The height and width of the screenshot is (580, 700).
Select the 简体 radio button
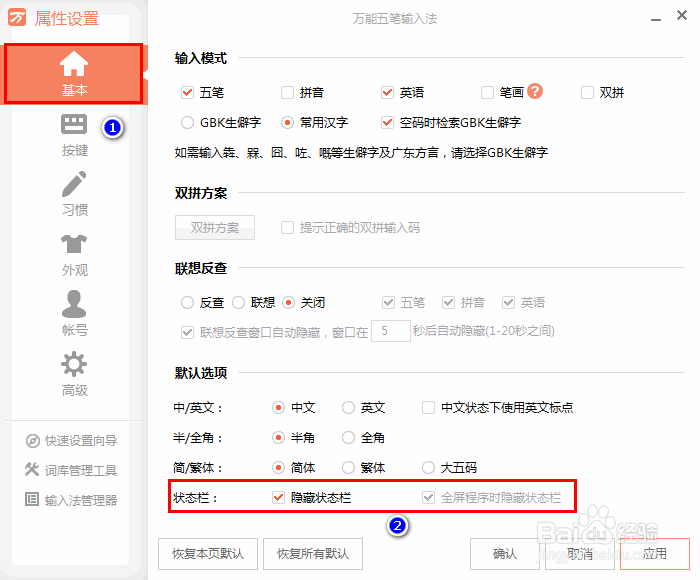pos(278,467)
